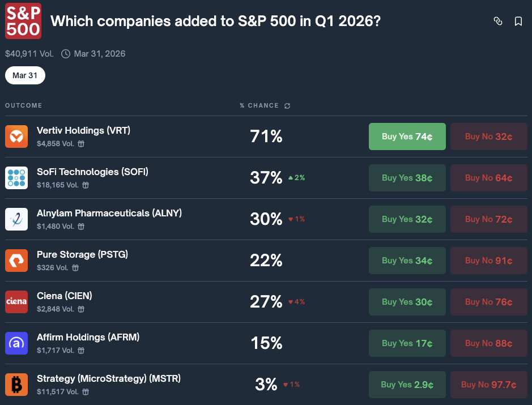Viewport: 532px width, 405px height.
Task: Click the gift icon under Vertiv Holdings
Action: (81, 144)
